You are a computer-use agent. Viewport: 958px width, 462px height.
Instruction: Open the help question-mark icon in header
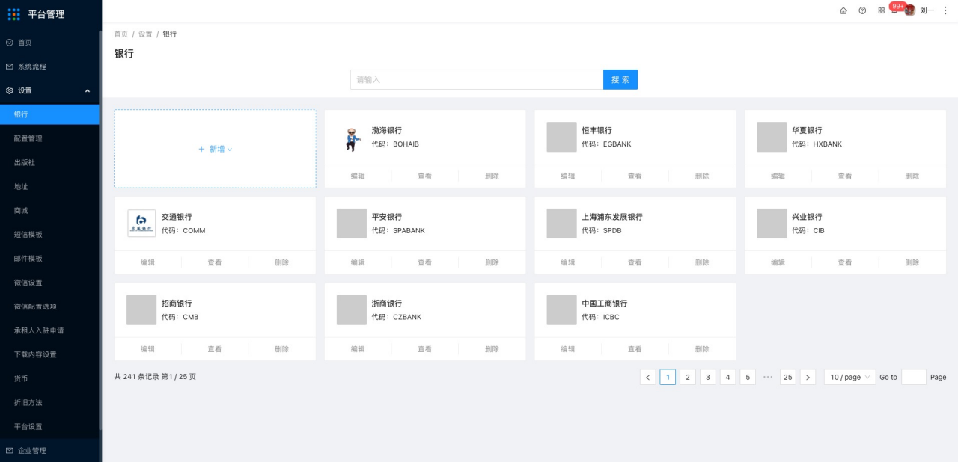coord(862,10)
